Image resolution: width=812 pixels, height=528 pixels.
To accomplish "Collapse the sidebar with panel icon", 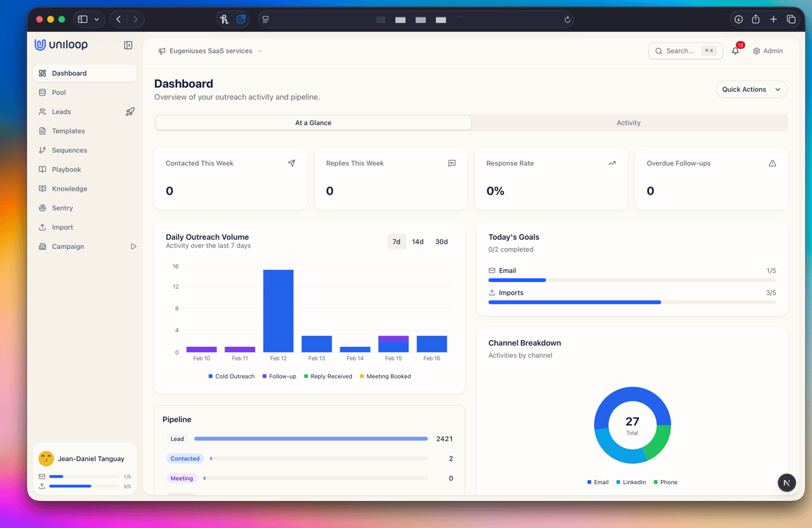I will click(128, 45).
